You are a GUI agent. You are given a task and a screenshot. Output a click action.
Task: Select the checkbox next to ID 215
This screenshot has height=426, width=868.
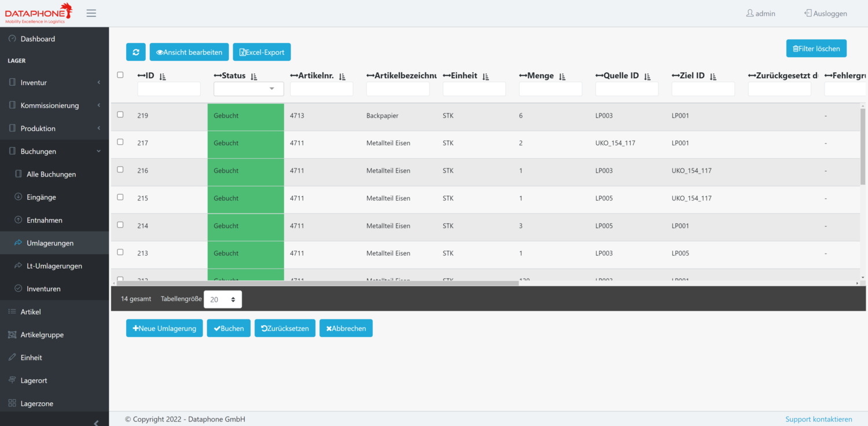tap(120, 197)
